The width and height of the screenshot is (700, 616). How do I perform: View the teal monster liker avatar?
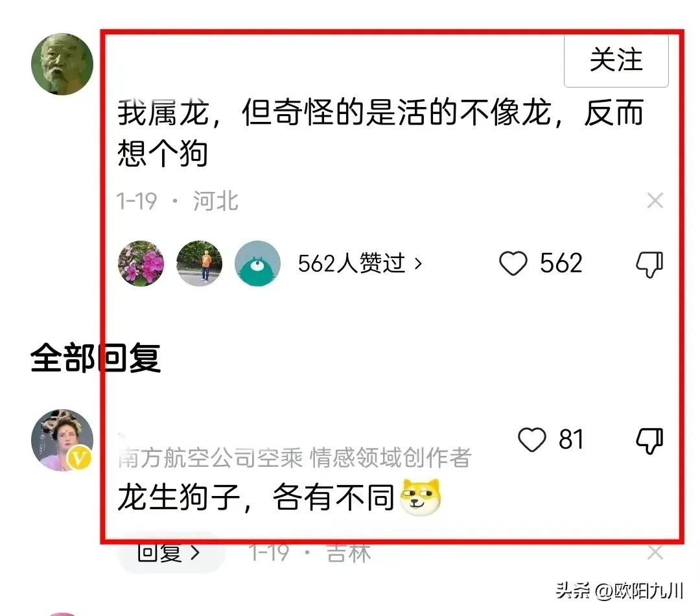[x=257, y=263]
